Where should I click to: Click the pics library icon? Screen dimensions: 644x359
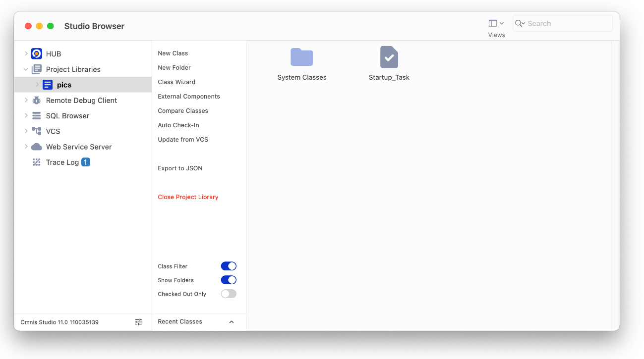[x=48, y=85]
